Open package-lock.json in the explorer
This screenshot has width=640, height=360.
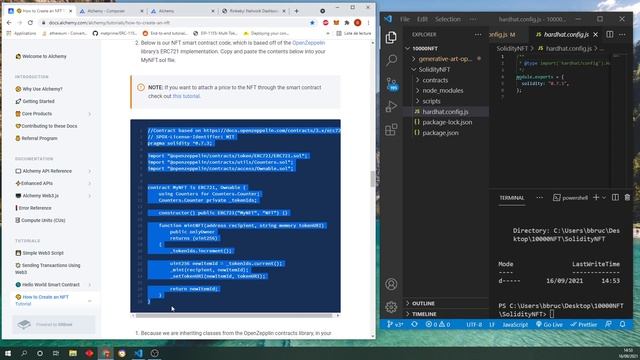(447, 122)
